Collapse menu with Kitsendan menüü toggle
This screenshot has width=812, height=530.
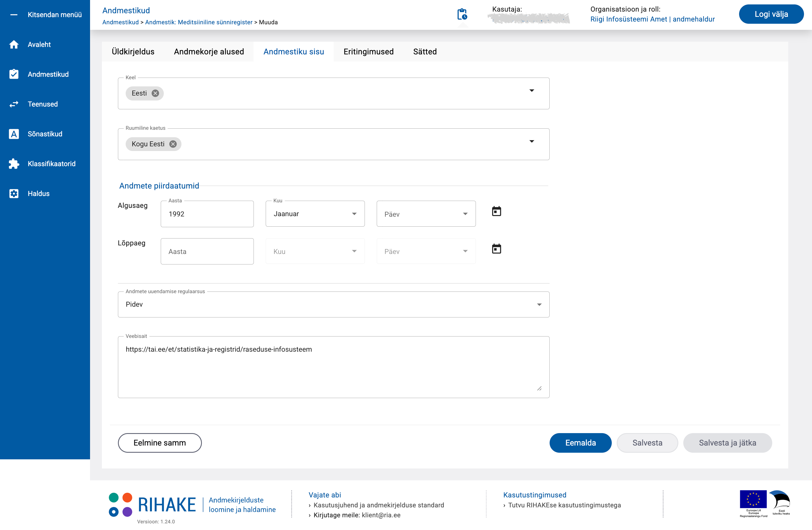click(14, 15)
